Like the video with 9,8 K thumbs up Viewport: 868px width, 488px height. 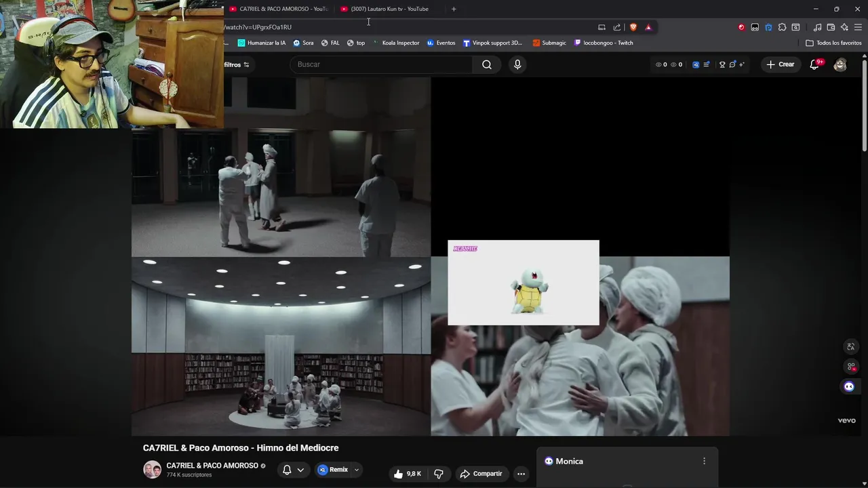click(x=408, y=474)
